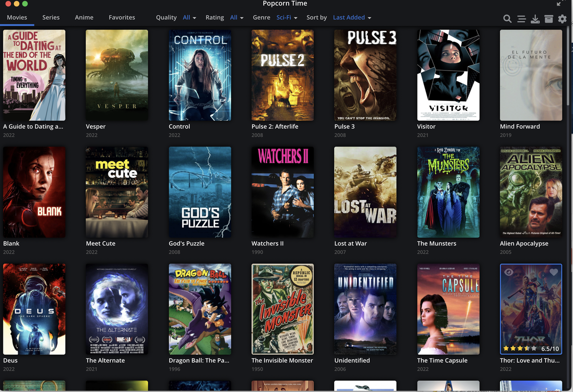This screenshot has height=392, width=573.
Task: Open the Dragon Ball poster
Action: coord(200,309)
